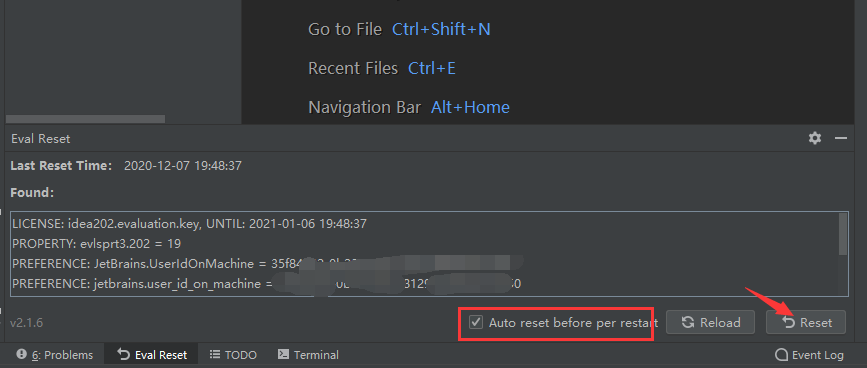Click the project pane horizontal scrollbar
The width and height of the screenshot is (867, 368).
click(85, 119)
